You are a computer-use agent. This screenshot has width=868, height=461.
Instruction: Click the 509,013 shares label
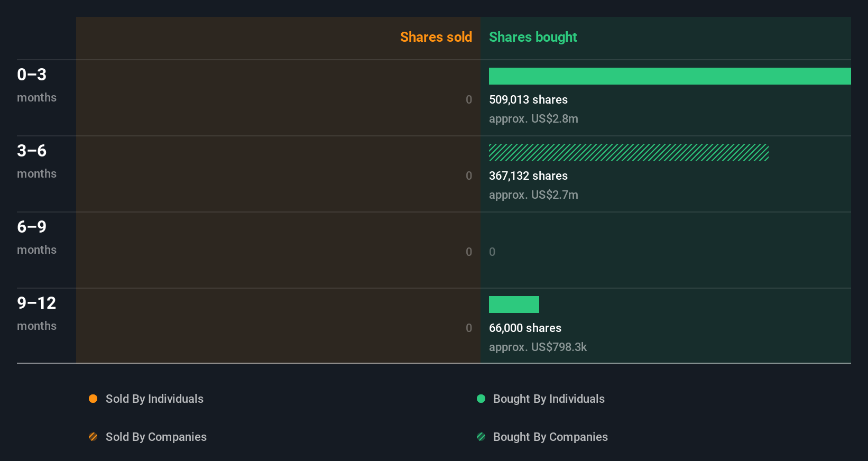528,99
